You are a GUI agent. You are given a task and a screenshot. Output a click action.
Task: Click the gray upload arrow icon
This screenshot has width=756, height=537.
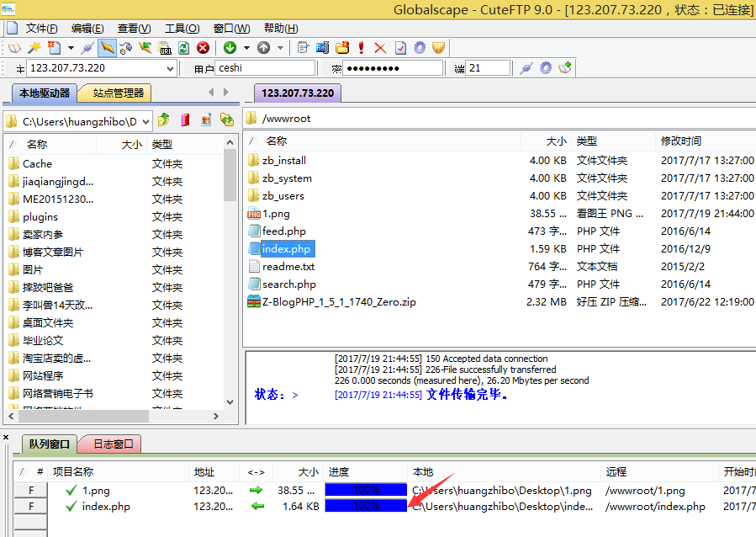pyautogui.click(x=264, y=48)
